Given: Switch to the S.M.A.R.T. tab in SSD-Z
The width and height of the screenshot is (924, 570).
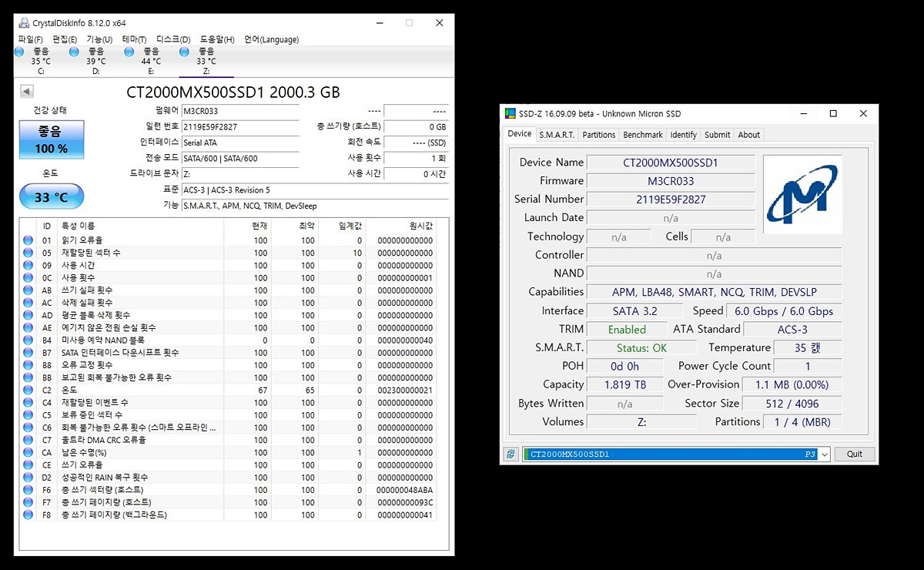Looking at the screenshot, I should (x=557, y=135).
